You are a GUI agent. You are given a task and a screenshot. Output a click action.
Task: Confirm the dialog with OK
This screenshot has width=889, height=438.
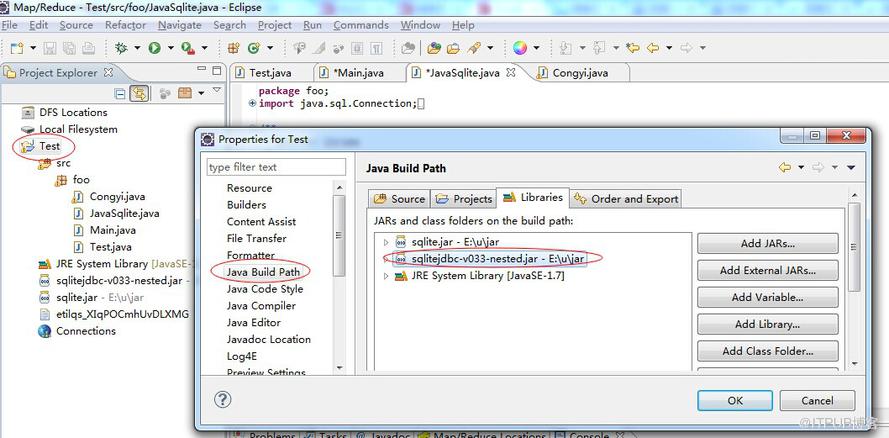point(735,401)
